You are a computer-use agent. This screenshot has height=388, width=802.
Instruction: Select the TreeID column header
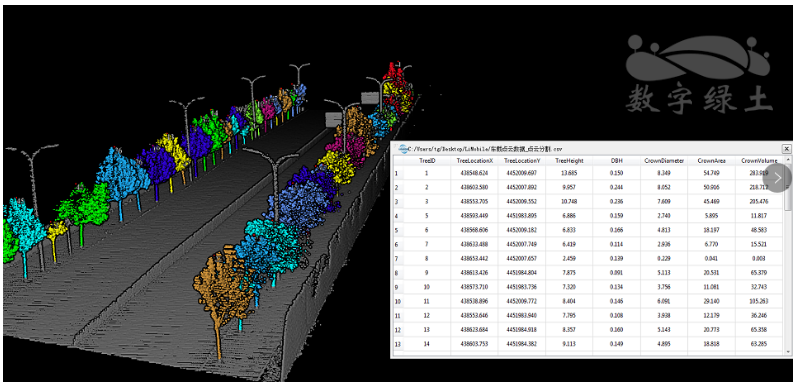tap(427, 161)
